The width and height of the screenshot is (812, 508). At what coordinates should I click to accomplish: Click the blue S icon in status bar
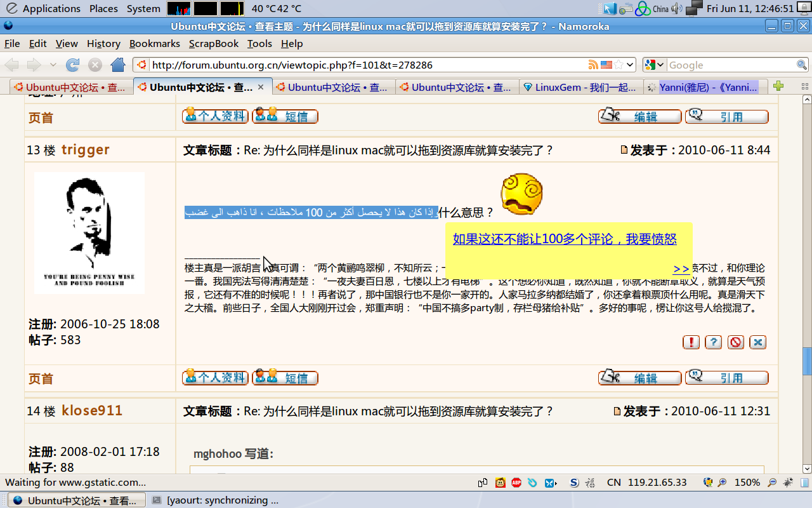pos(574,483)
